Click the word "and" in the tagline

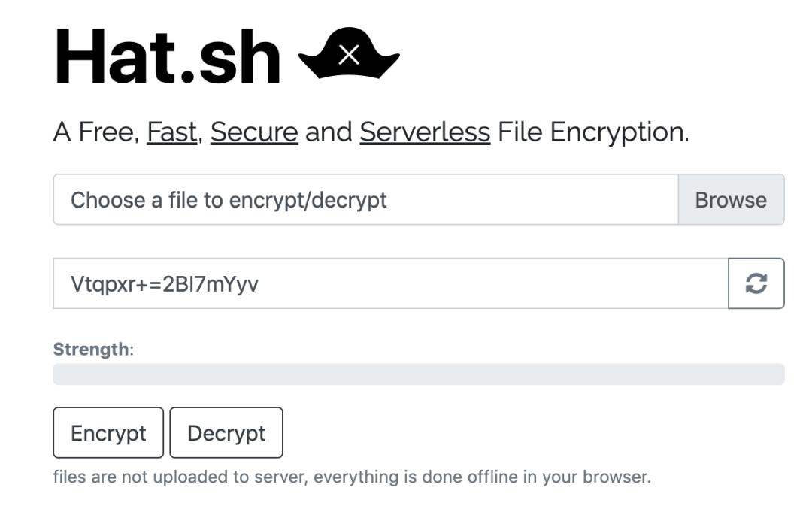point(329,132)
